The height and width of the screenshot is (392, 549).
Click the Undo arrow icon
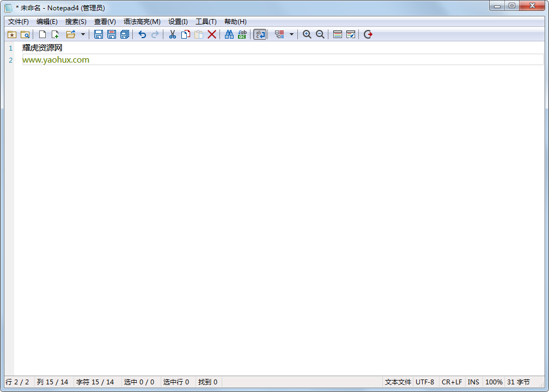click(x=142, y=34)
